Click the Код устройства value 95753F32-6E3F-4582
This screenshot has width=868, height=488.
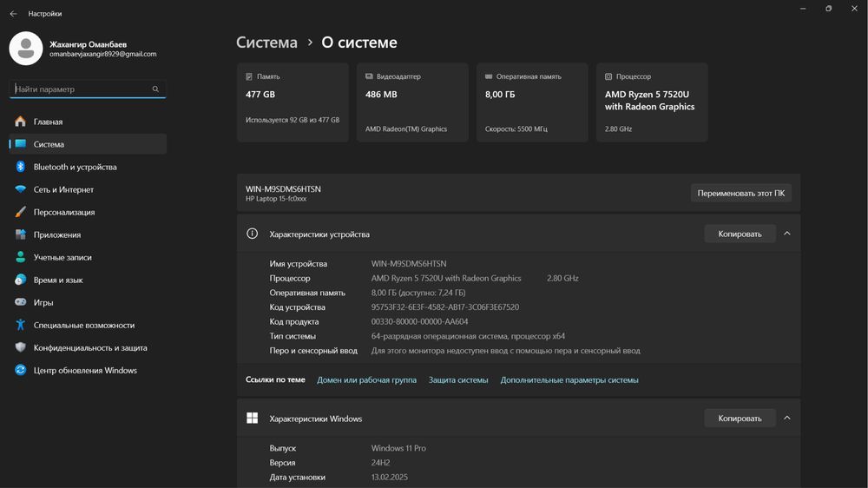point(445,307)
